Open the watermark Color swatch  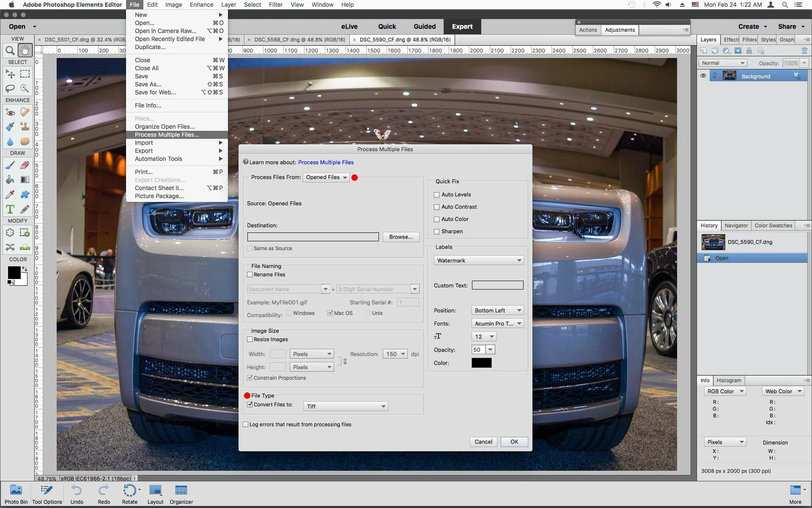[x=481, y=363]
